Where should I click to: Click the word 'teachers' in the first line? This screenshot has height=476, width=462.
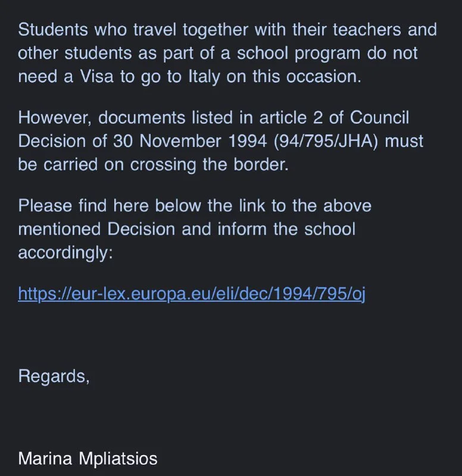pos(367,30)
